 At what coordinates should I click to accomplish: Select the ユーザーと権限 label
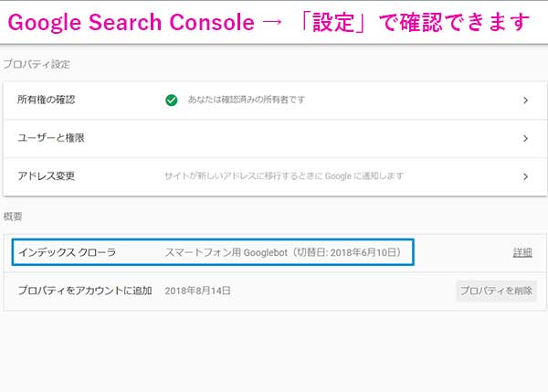[x=51, y=138]
